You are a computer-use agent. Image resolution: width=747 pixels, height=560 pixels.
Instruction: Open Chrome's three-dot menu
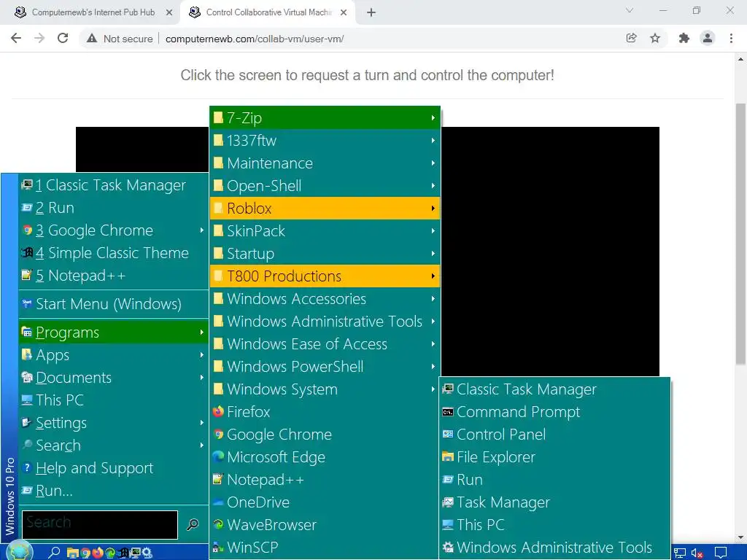[731, 38]
